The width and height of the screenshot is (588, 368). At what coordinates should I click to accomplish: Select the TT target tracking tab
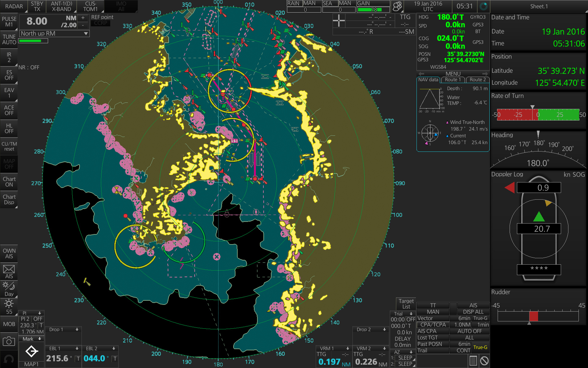tap(433, 305)
